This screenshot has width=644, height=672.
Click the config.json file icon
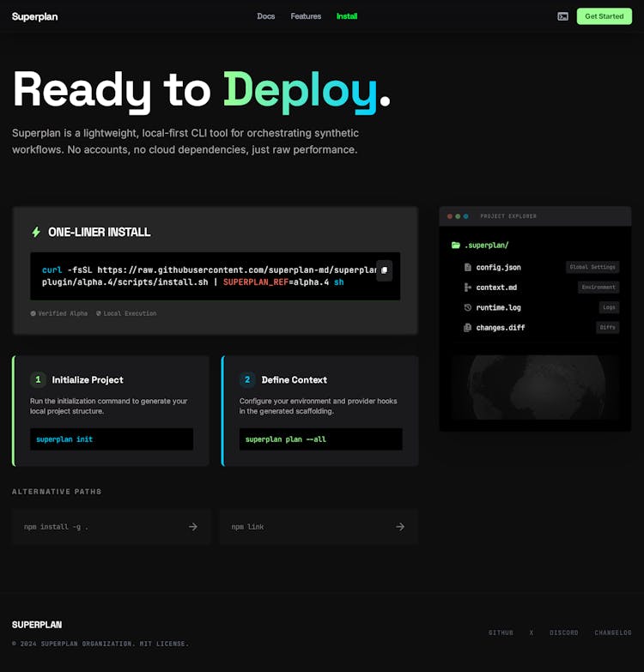[468, 267]
